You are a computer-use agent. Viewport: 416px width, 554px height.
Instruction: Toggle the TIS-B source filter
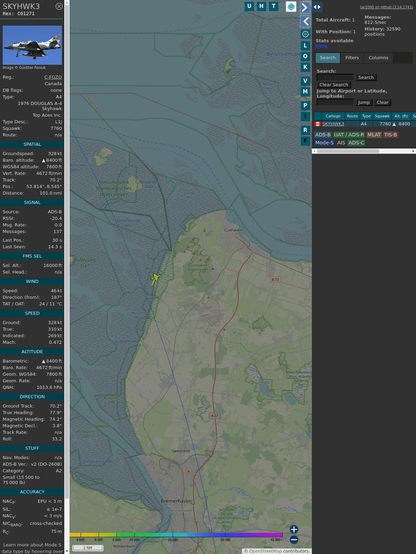click(x=391, y=135)
